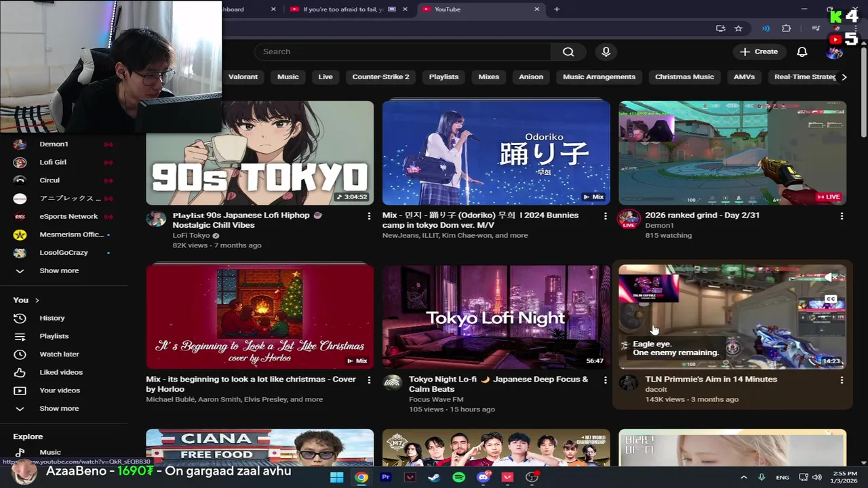Toggle captions on the video preview
This screenshot has height=488, width=868.
coord(831,299)
